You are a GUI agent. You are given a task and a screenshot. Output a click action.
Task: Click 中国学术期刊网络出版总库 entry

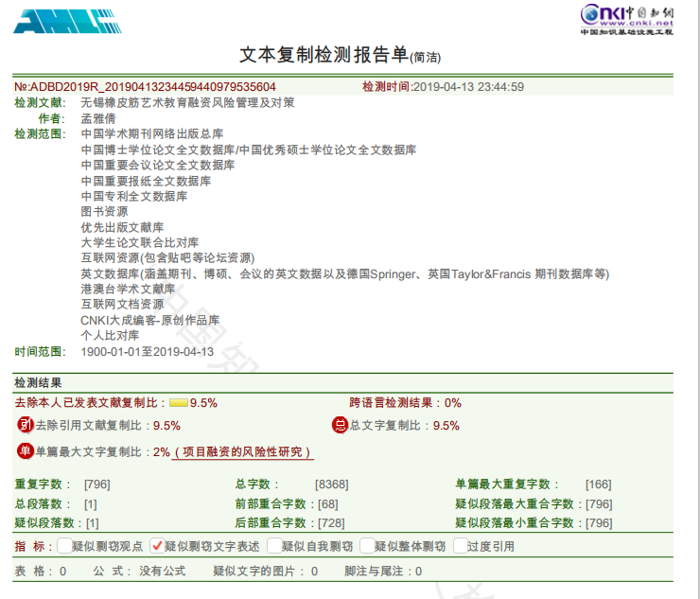pyautogui.click(x=152, y=134)
